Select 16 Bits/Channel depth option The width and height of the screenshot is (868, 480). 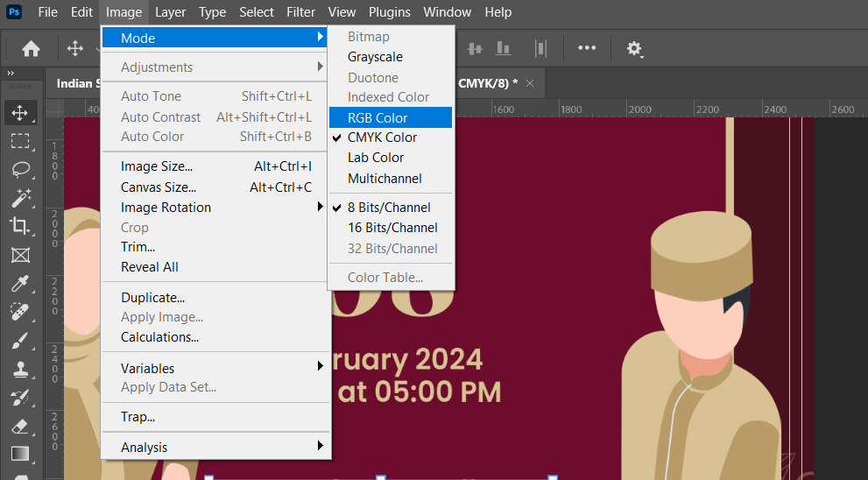click(x=392, y=228)
